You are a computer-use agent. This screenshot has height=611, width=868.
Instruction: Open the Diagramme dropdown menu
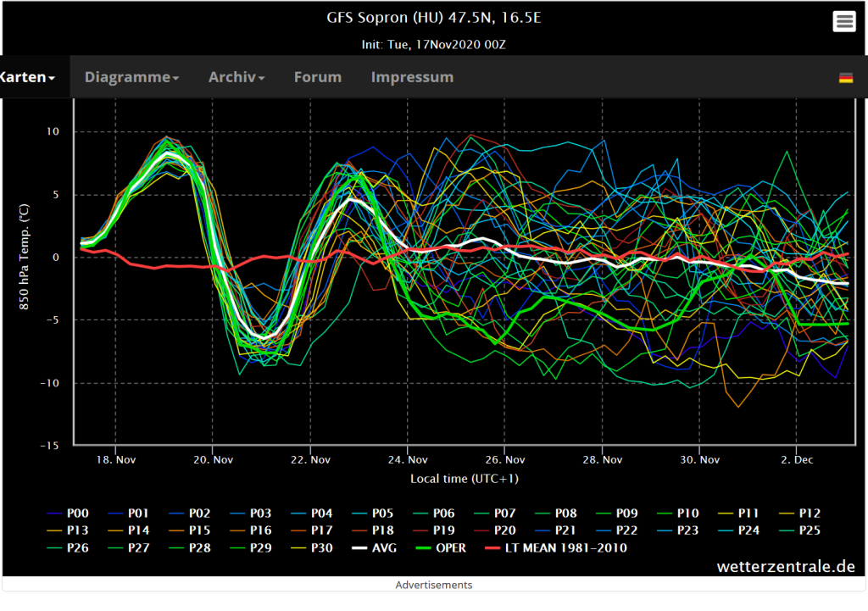point(131,77)
